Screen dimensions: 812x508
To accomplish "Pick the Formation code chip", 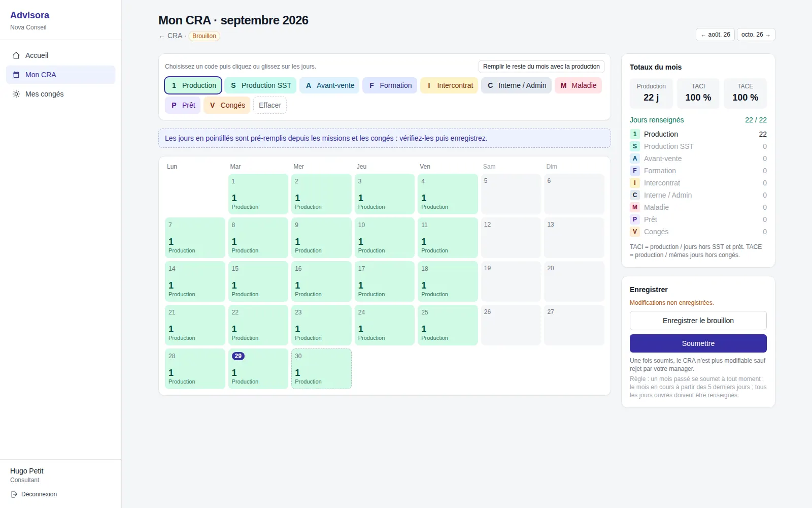I will pos(390,85).
